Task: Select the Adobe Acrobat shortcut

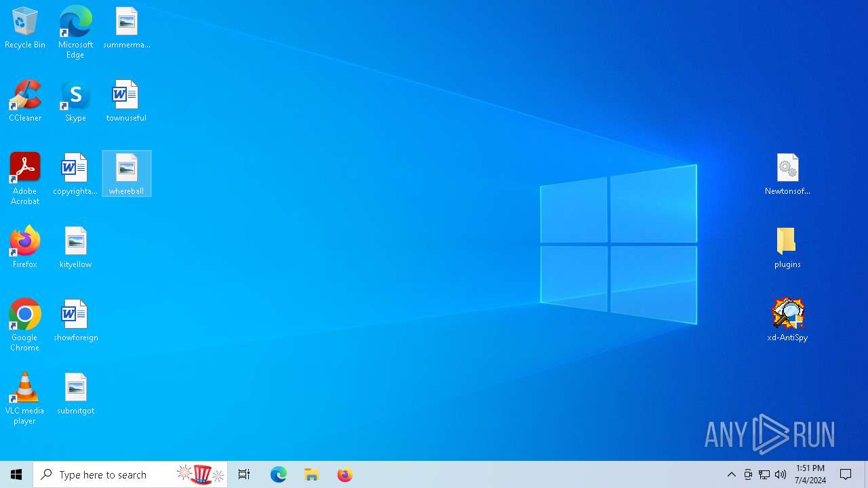Action: 25,179
